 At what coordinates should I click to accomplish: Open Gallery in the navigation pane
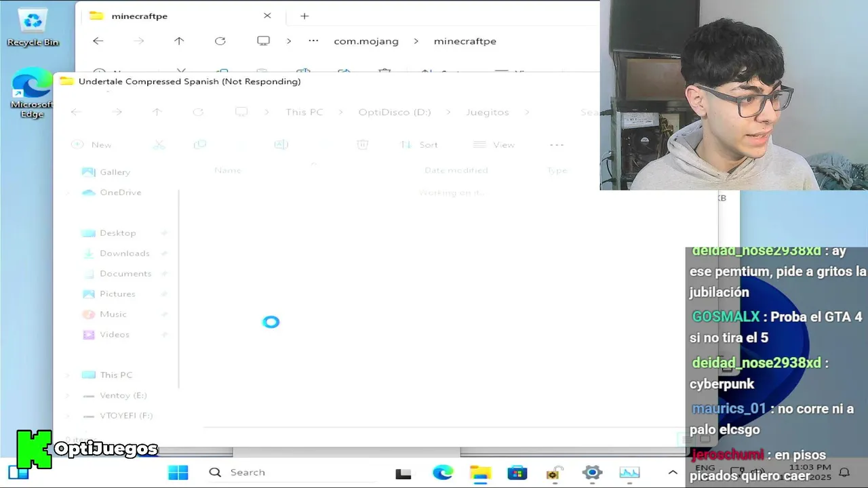(x=106, y=172)
